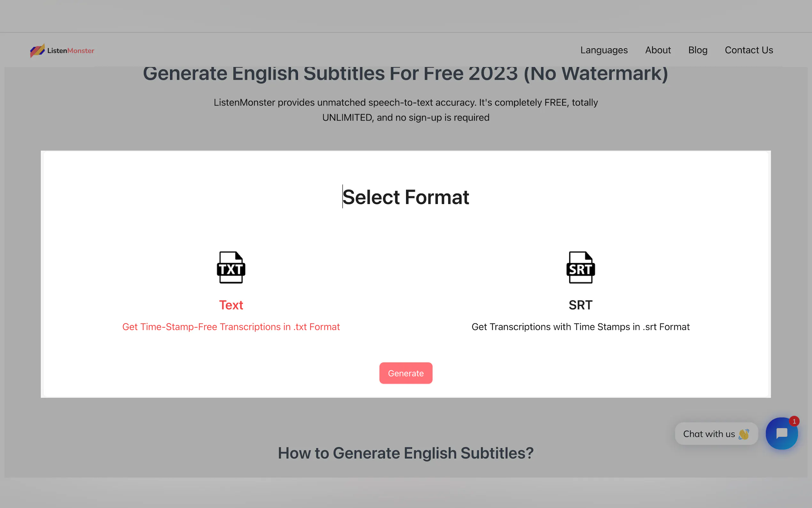Viewport: 812px width, 508px height.
Task: Click the 'Generate English Subtitles For Free' title
Action: 405,74
